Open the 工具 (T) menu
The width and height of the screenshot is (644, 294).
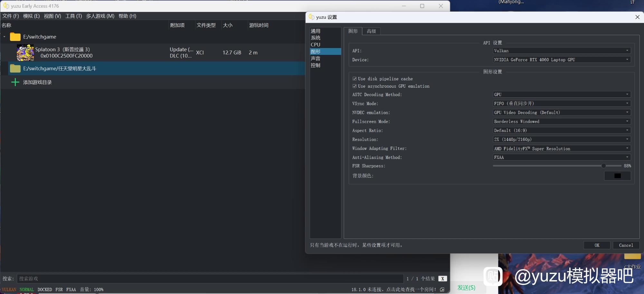[74, 16]
